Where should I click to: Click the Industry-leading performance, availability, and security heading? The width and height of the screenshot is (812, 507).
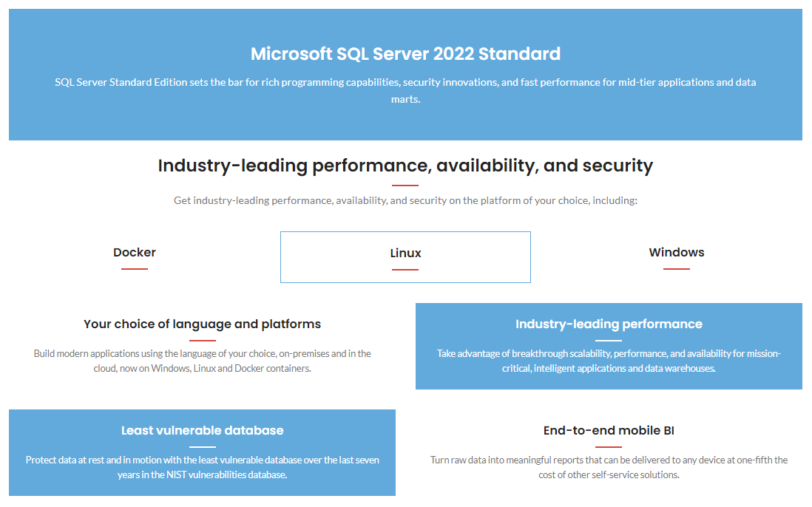[405, 166]
